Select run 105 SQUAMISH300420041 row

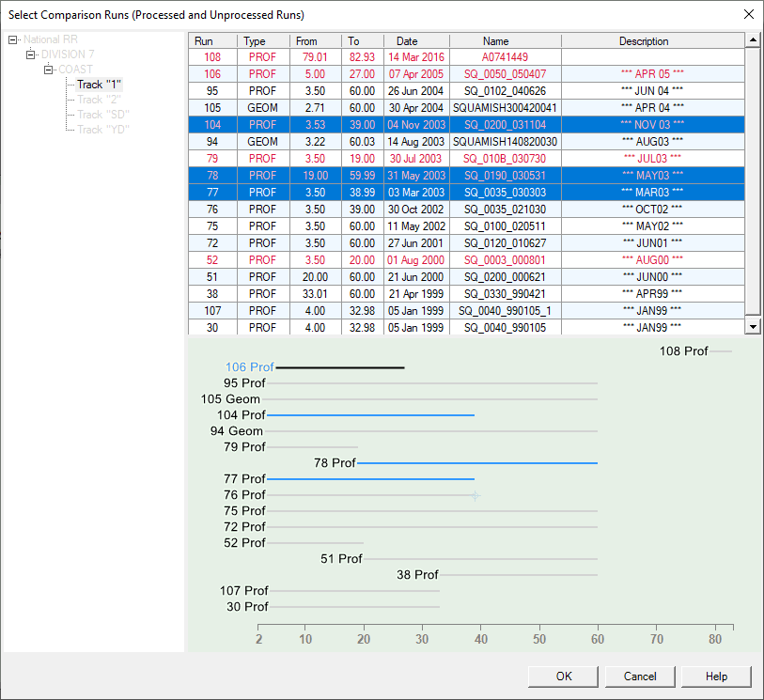coord(495,108)
